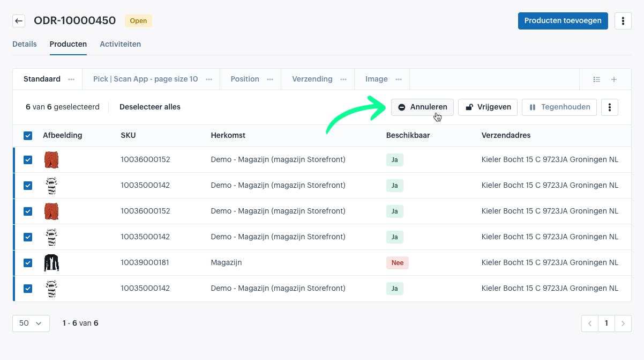
Task: Go to the next page arrow
Action: point(623,324)
